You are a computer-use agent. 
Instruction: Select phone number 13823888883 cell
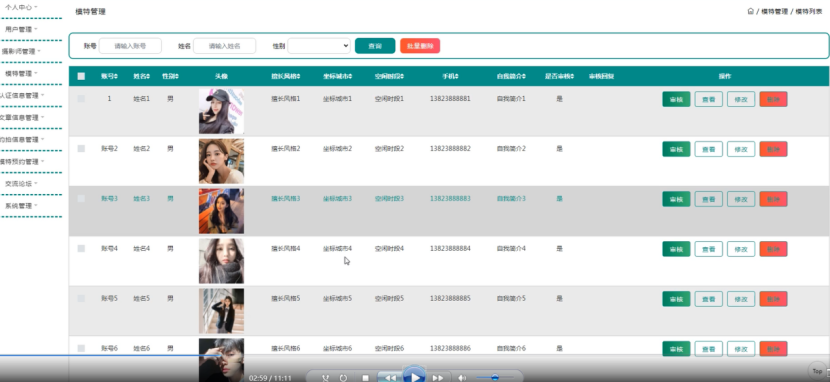[x=450, y=198]
